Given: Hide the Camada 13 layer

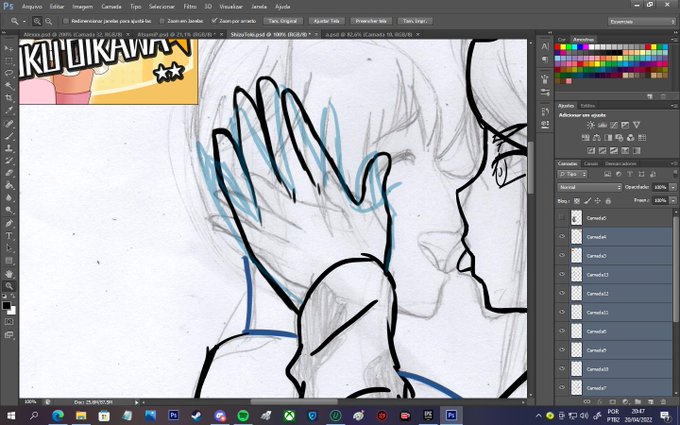Looking at the screenshot, I should 562,274.
